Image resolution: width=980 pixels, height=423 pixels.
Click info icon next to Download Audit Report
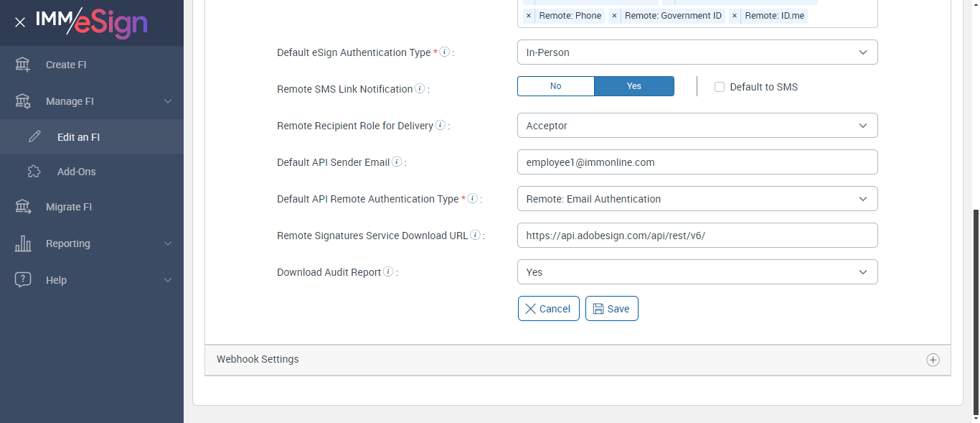[388, 271]
